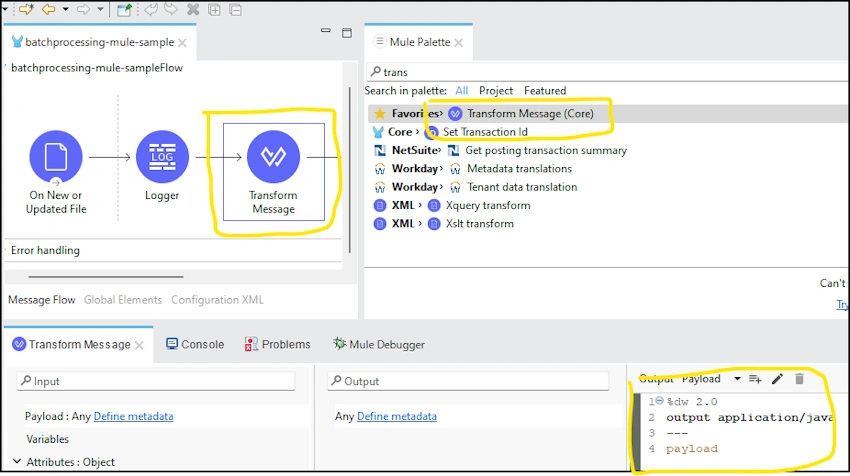Image resolution: width=850 pixels, height=476 pixels.
Task: Click the Output search field
Action: pos(468,381)
